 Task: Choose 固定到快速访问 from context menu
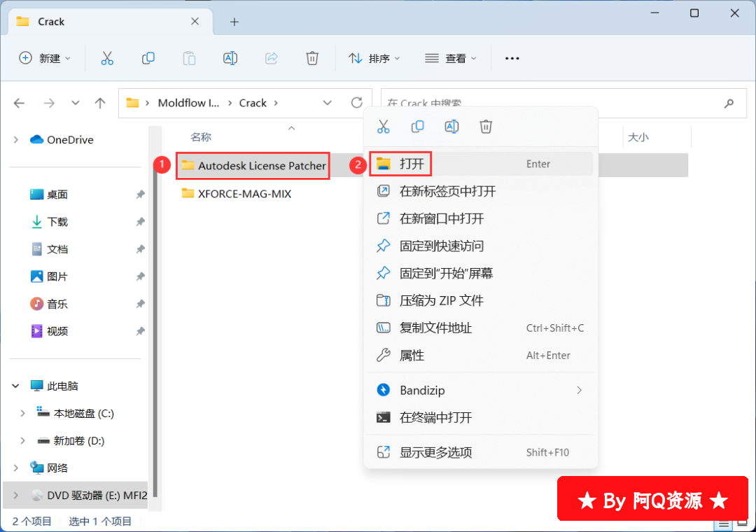(x=480, y=246)
